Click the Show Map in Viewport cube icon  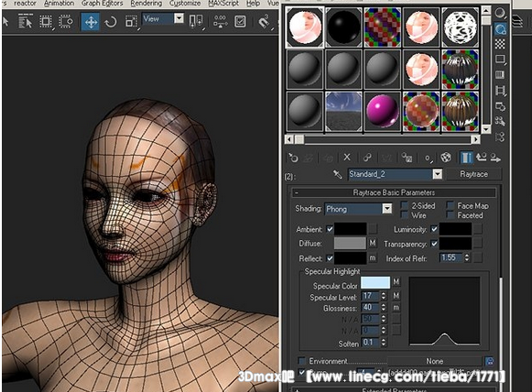[x=446, y=158]
